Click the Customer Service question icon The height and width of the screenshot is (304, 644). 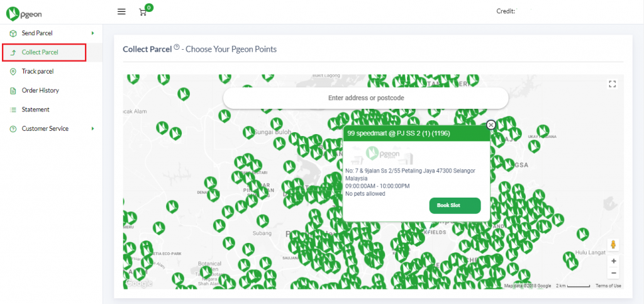point(13,128)
